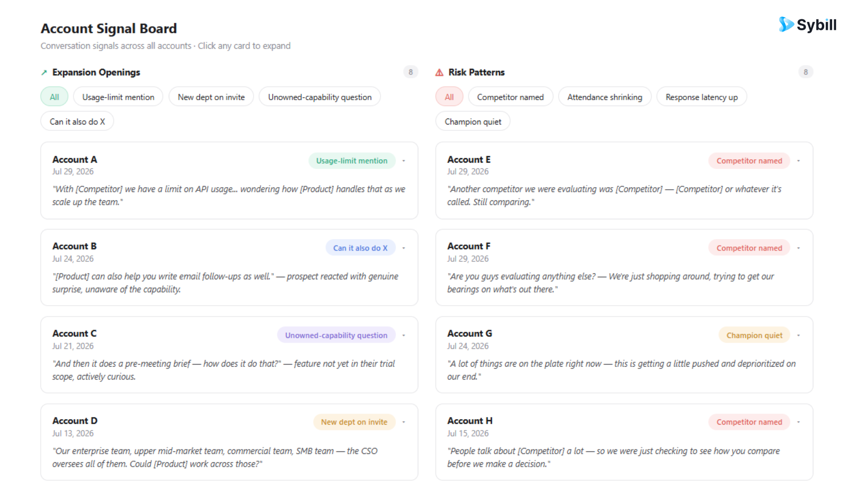Open the Account A card title
Viewport: 855px width, 504px height.
(x=74, y=160)
